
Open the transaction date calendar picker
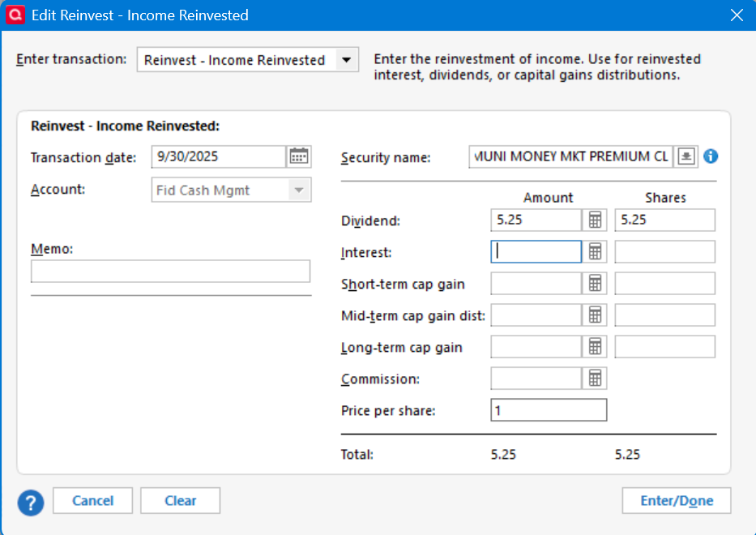tap(299, 156)
